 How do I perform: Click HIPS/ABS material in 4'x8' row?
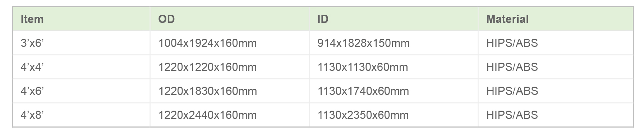512,115
